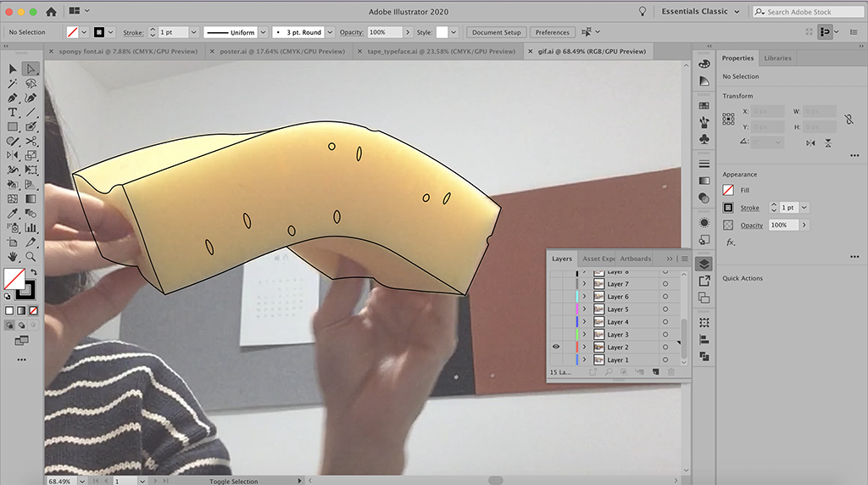Select the Zoom tool in toolbar
Viewport: 868px width, 485px height.
[31, 256]
